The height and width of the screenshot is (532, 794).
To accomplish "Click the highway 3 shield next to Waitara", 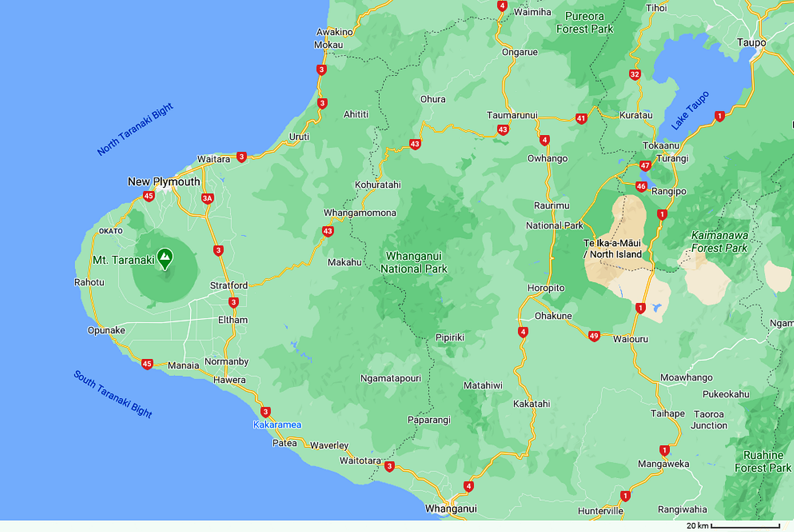I will 242,157.
